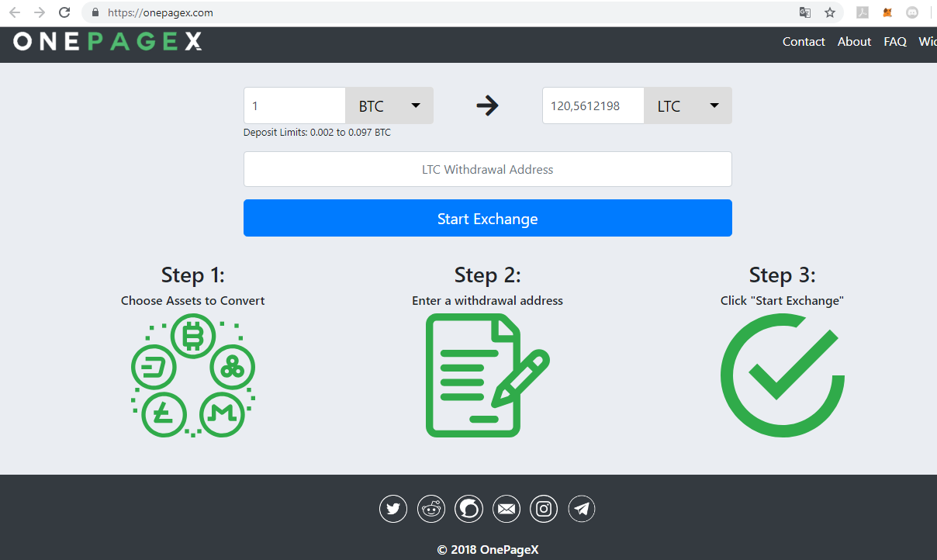The height and width of the screenshot is (560, 937).
Task: Click the Discord-style extension icon
Action: 912,12
